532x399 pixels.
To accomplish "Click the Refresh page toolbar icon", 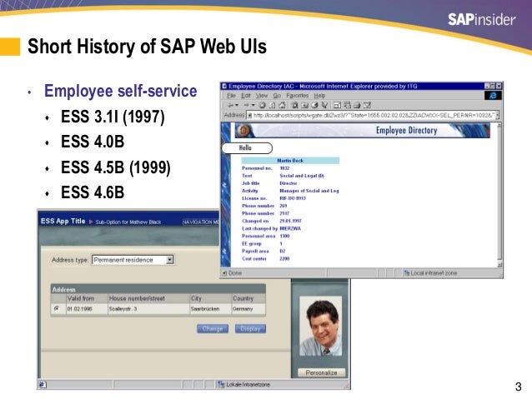I will pyautogui.click(x=272, y=105).
